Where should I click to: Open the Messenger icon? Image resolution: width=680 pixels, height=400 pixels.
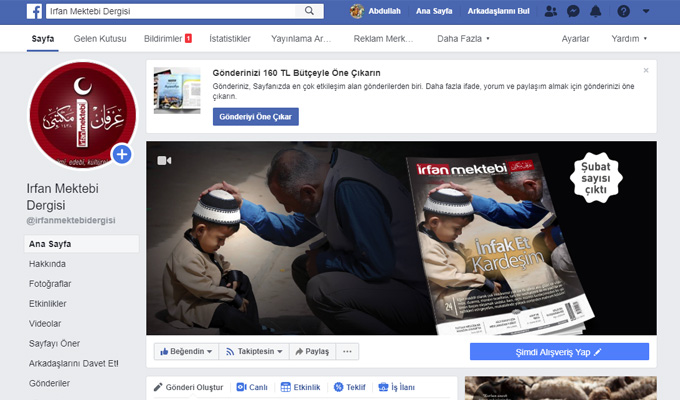click(573, 11)
